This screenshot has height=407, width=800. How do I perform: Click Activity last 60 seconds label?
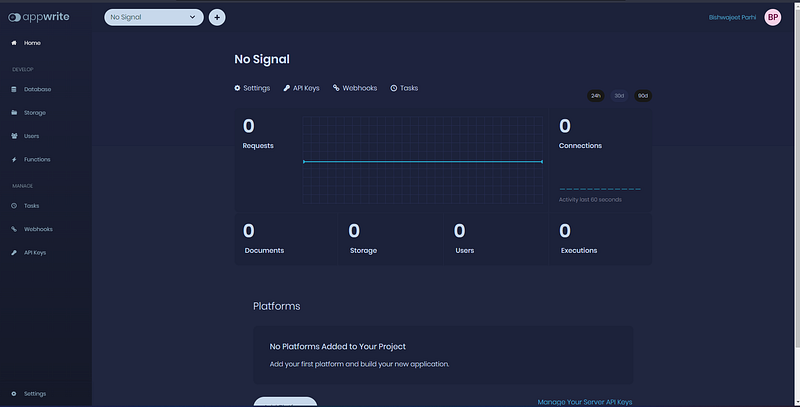tap(590, 200)
